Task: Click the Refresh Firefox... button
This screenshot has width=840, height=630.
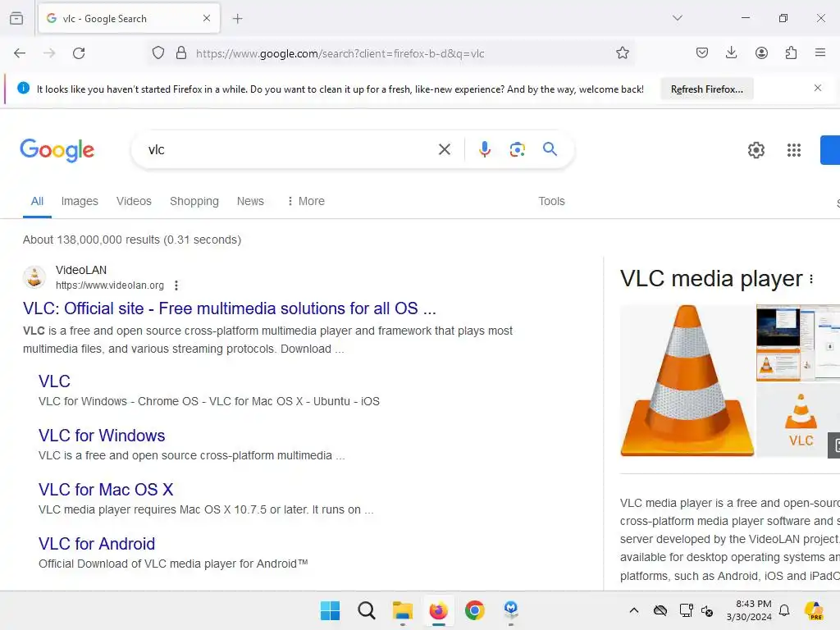Action: coord(706,89)
